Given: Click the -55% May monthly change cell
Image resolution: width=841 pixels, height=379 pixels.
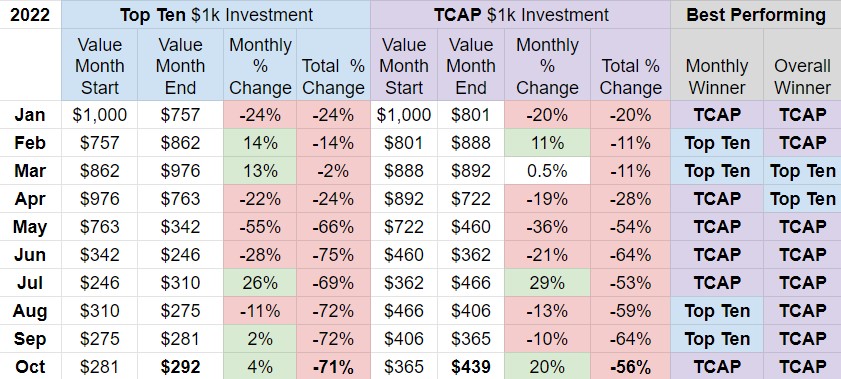Looking at the screenshot, I should tap(260, 227).
